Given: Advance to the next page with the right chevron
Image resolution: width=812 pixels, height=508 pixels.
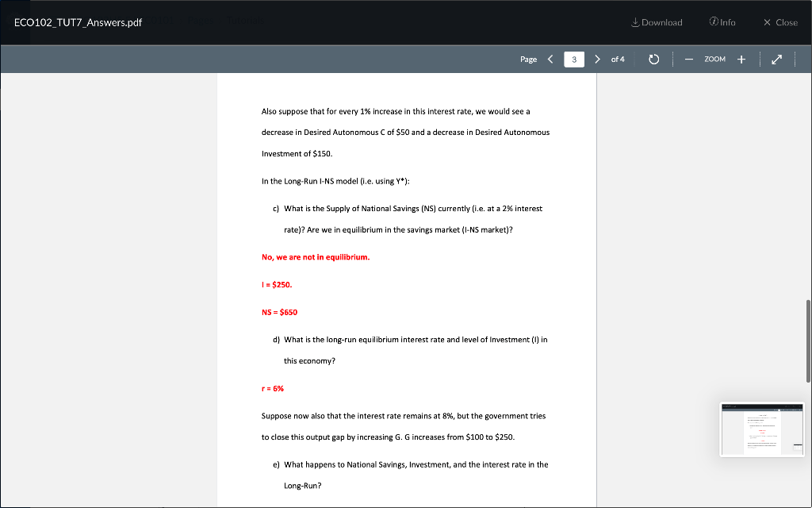Looking at the screenshot, I should point(597,59).
